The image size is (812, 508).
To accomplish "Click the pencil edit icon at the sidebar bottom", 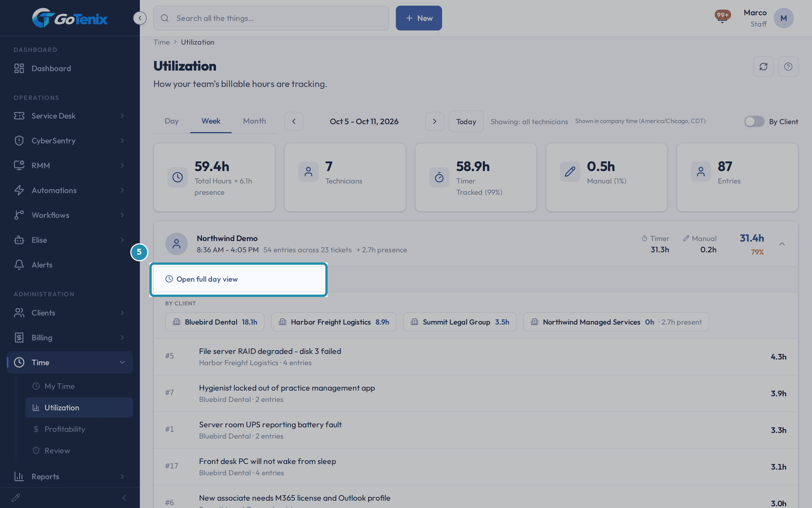I will click(16, 498).
